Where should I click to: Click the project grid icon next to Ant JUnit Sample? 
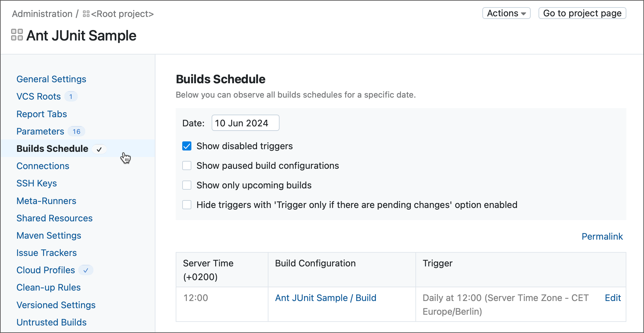coord(17,35)
